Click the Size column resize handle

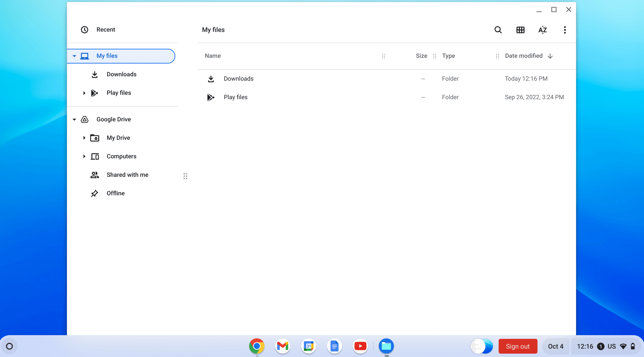tap(434, 56)
